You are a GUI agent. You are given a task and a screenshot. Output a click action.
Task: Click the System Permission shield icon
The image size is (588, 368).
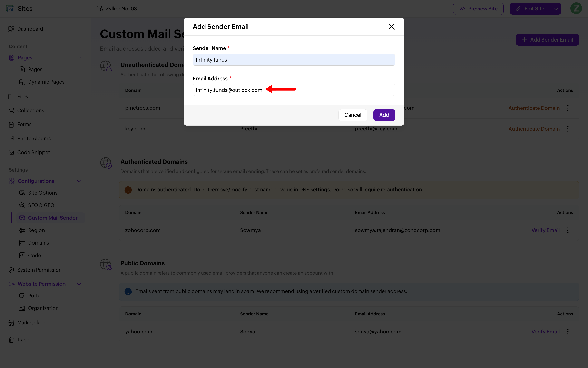[11, 270]
